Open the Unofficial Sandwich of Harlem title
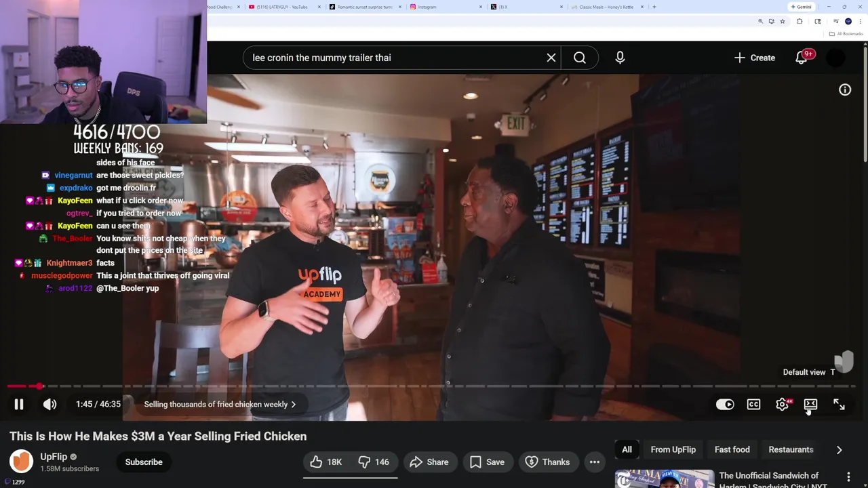This screenshot has width=868, height=488. pyautogui.click(x=773, y=480)
